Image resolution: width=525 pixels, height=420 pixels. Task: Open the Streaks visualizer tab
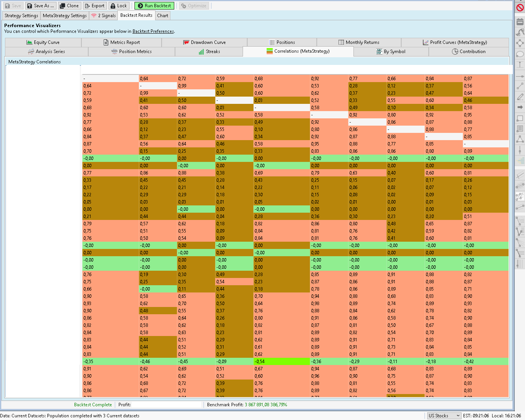click(209, 52)
